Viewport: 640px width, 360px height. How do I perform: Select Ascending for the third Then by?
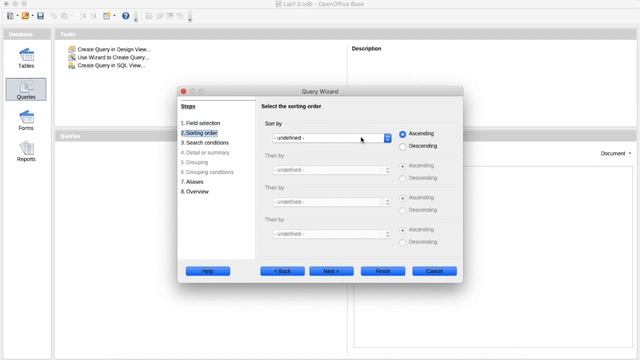[x=402, y=230]
